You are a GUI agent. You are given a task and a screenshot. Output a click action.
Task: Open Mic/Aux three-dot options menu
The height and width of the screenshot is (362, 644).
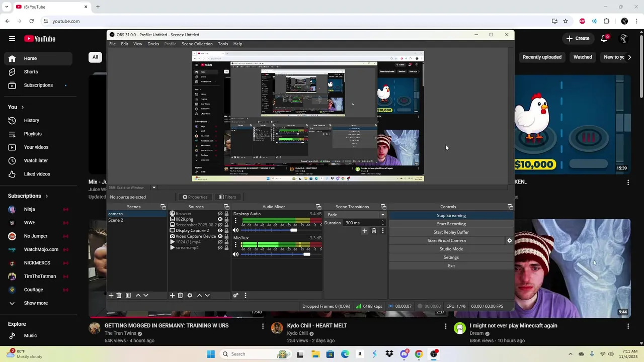click(x=235, y=245)
